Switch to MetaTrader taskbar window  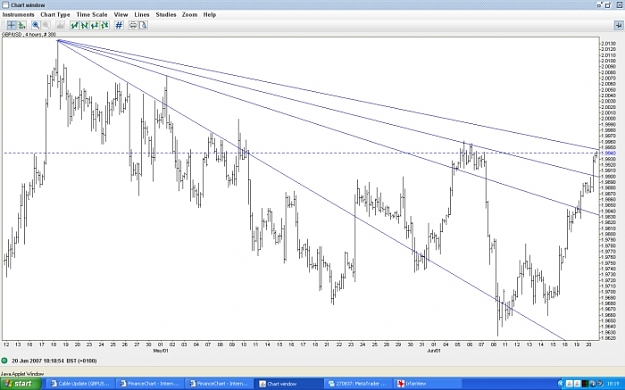point(359,384)
